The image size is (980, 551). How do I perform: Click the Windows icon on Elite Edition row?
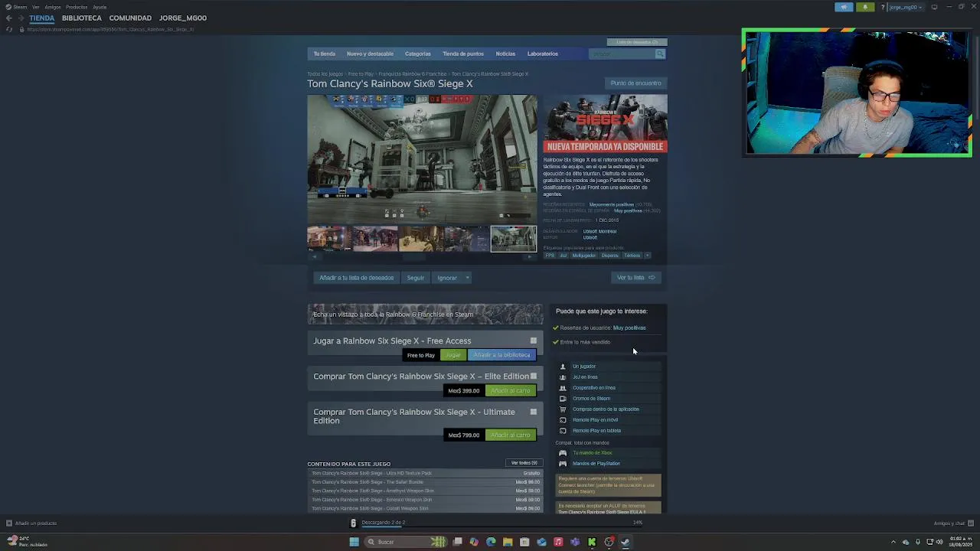(x=534, y=377)
